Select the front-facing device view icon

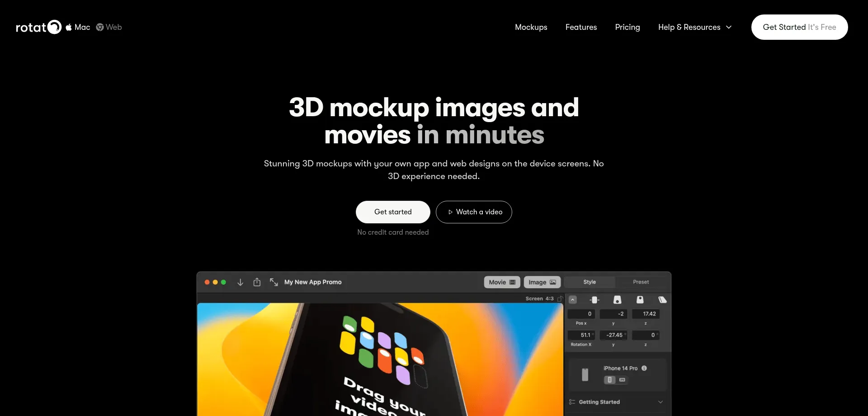(x=594, y=300)
